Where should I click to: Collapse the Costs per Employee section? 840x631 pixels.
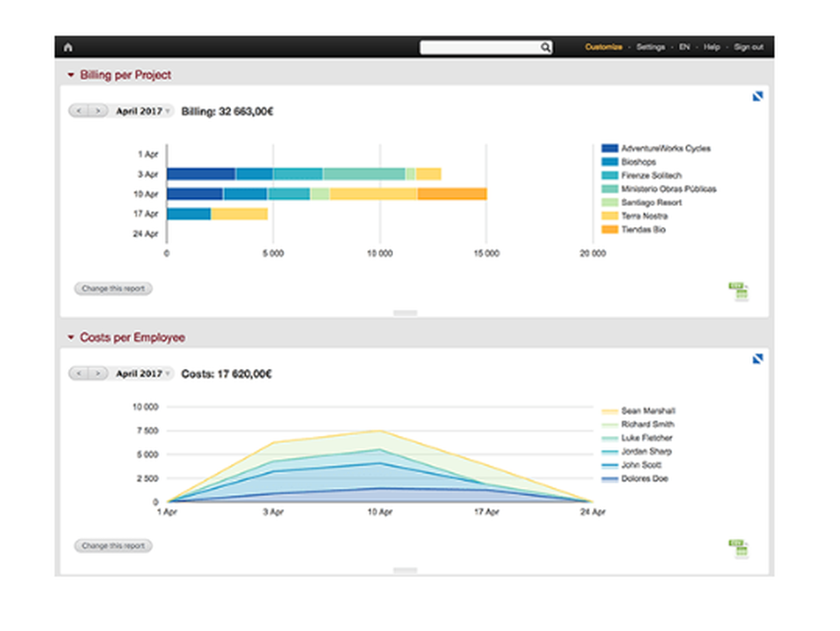[71, 337]
